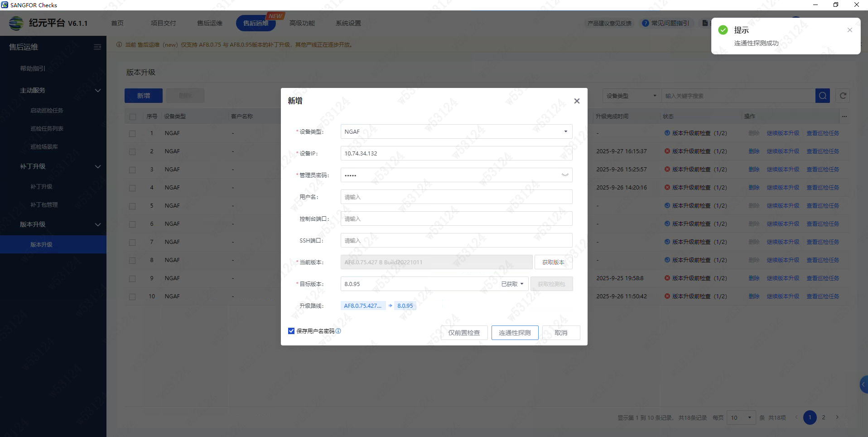Click the search magnifier icon button

point(822,96)
